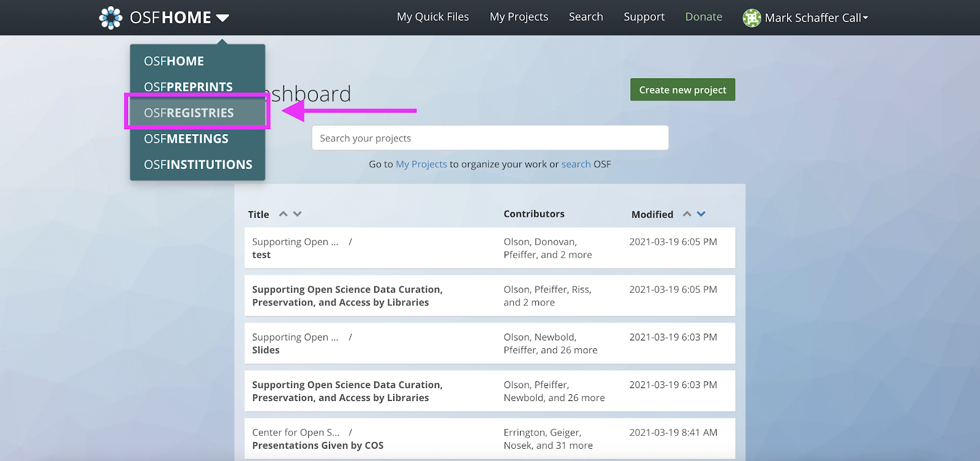The image size is (980, 461).
Task: Sort Modified column descending arrow
Action: pos(701,214)
